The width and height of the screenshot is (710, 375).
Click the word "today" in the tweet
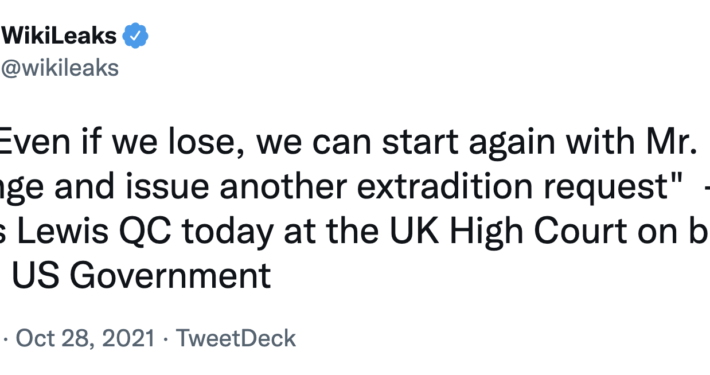(232, 232)
